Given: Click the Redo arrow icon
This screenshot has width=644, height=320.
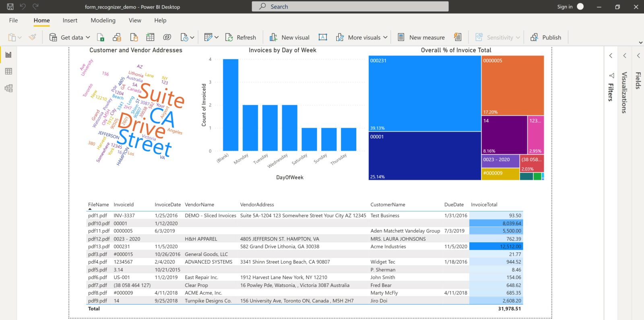Looking at the screenshot, I should click(35, 6).
